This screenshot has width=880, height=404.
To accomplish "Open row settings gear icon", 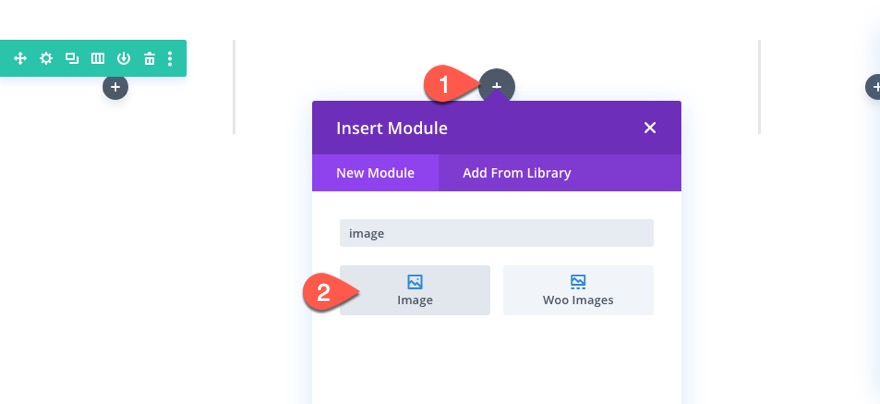I will [x=46, y=59].
